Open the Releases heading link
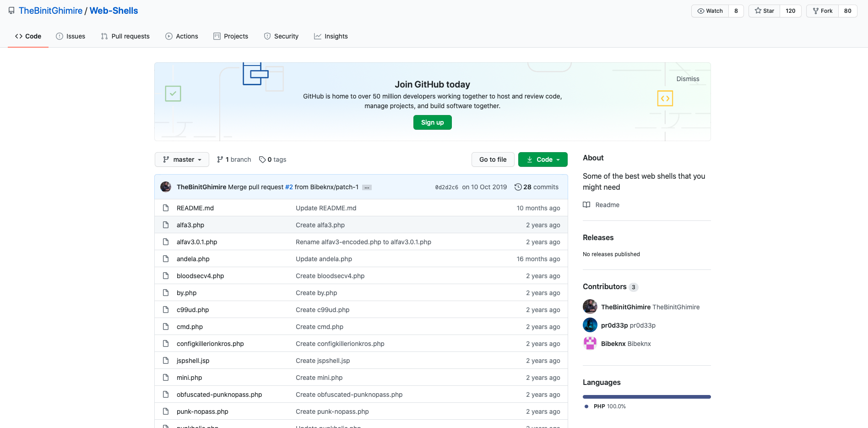868x428 pixels. [x=598, y=237]
